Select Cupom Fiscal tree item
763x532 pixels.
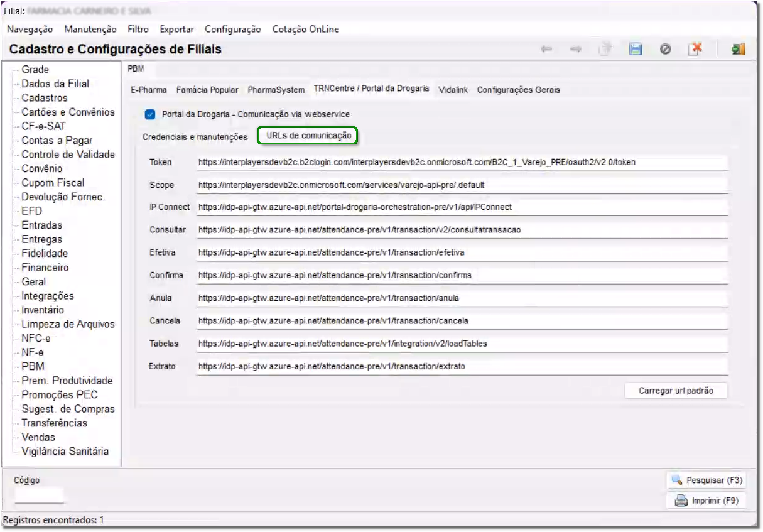pyautogui.click(x=53, y=183)
